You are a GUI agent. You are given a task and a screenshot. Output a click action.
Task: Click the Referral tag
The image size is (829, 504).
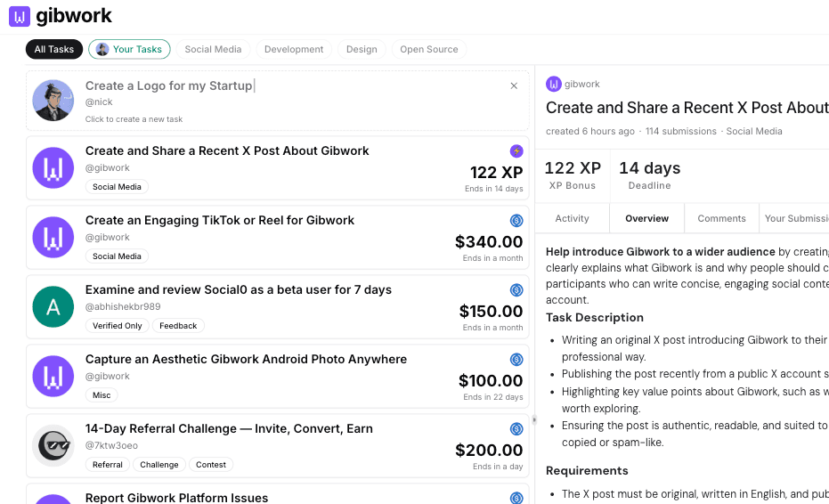(108, 464)
